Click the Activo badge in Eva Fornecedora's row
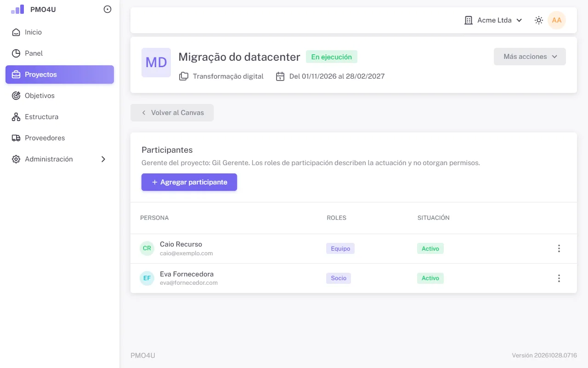Viewport: 588px width, 368px height. 430,278
